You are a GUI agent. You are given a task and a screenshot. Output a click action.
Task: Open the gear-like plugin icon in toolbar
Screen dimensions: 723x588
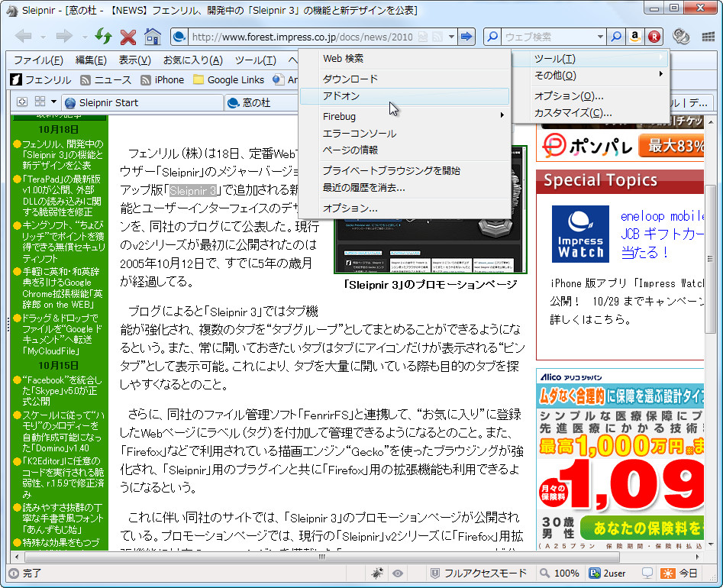[681, 37]
